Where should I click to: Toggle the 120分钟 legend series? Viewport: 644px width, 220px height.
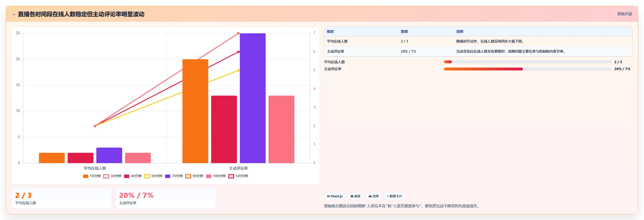click(238, 176)
